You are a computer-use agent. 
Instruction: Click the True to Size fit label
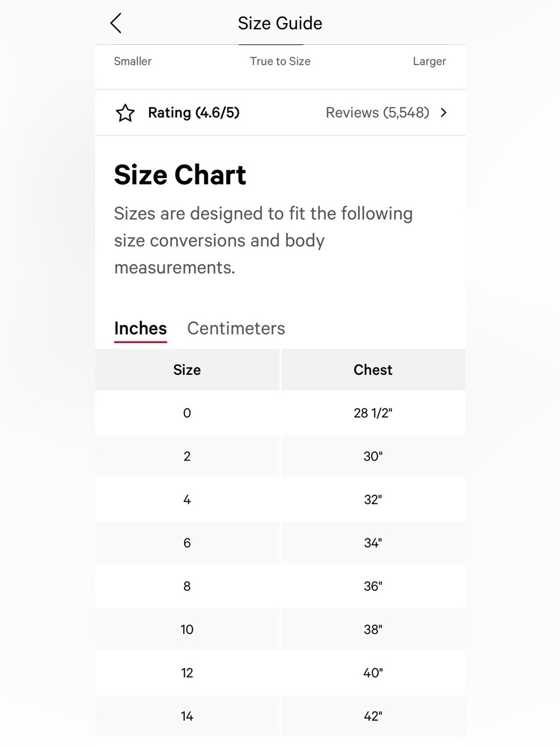tap(280, 61)
